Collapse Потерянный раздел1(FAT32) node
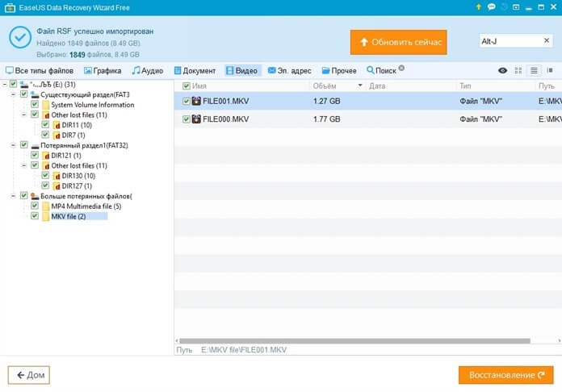The width and height of the screenshot is (562, 392). (x=13, y=145)
